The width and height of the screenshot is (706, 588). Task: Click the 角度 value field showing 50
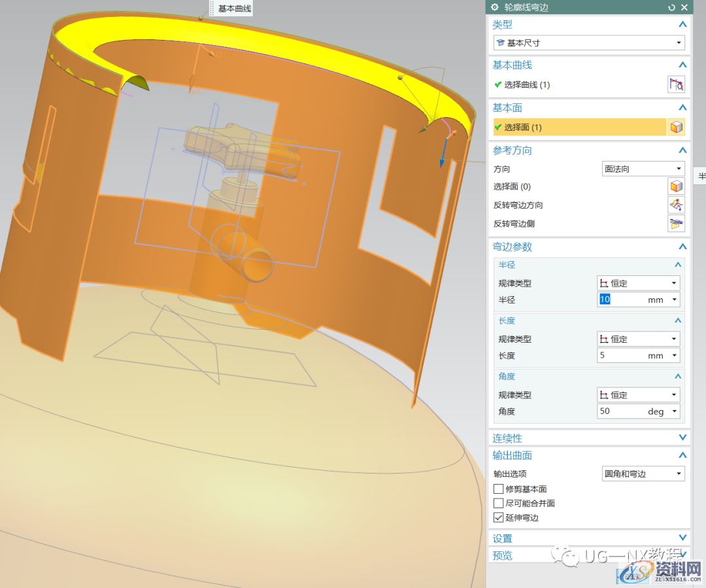[x=621, y=411]
